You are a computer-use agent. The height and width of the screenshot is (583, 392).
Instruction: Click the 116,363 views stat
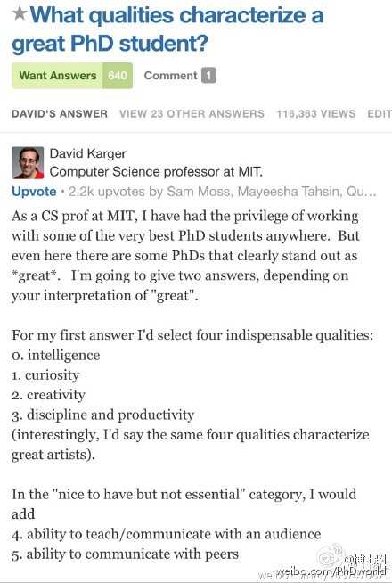click(316, 113)
